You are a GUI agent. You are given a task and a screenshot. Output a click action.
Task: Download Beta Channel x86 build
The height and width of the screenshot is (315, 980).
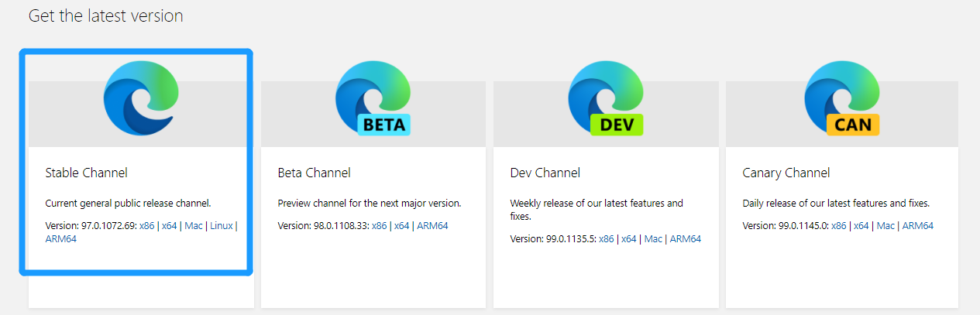pos(380,226)
